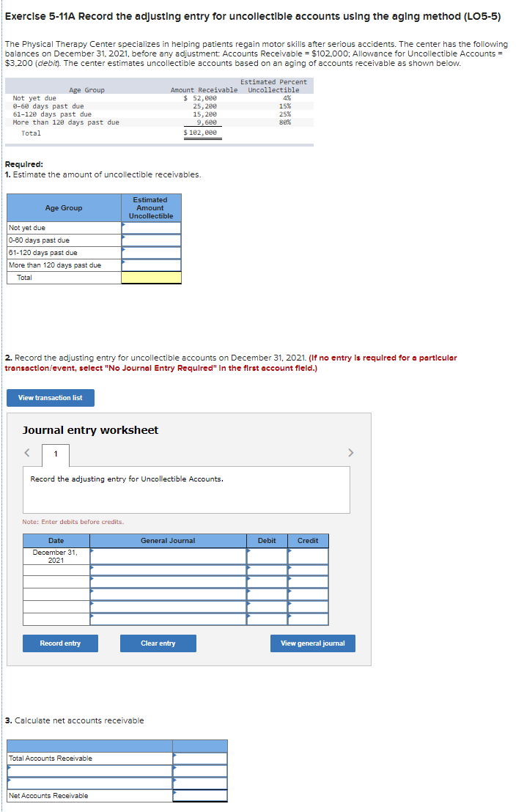This screenshot has height=812, width=524.
Task: Click the '15,200' amount receivable value
Action: click(205, 114)
